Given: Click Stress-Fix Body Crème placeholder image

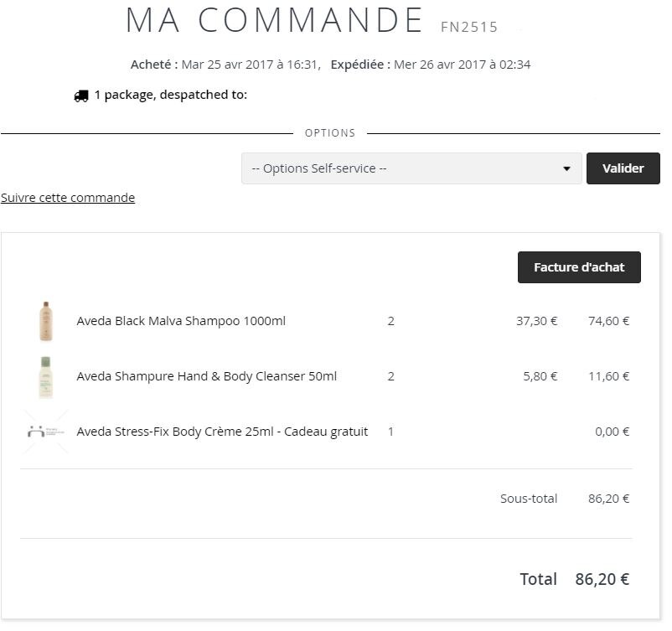Looking at the screenshot, I should click(x=46, y=432).
